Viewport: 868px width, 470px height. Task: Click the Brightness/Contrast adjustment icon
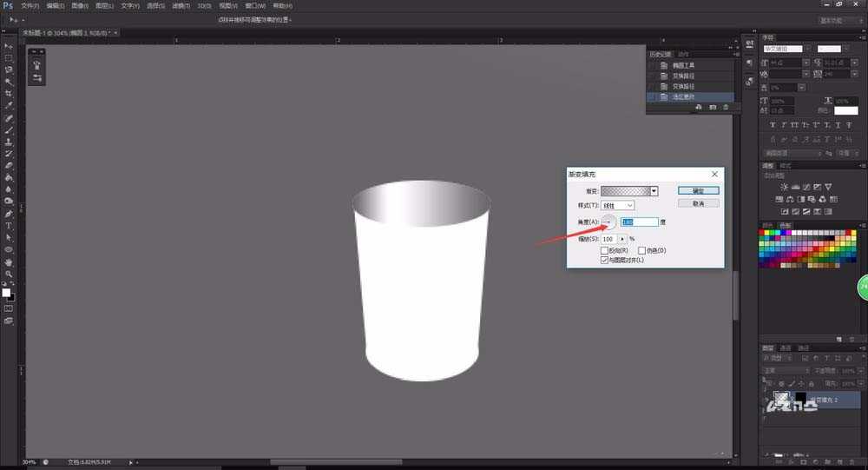[x=785, y=187]
